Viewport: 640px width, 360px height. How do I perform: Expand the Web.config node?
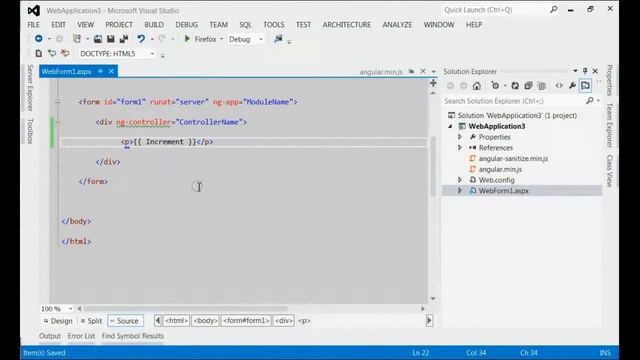[x=460, y=180]
